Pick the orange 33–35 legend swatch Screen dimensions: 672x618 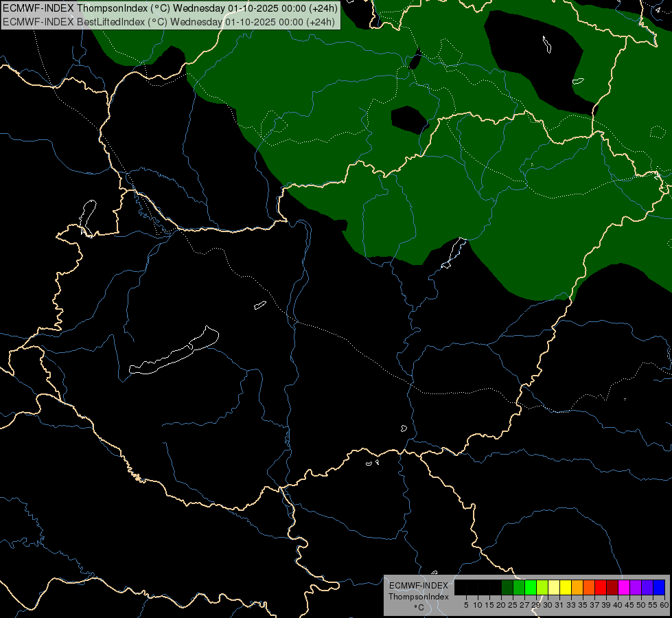coord(577,587)
